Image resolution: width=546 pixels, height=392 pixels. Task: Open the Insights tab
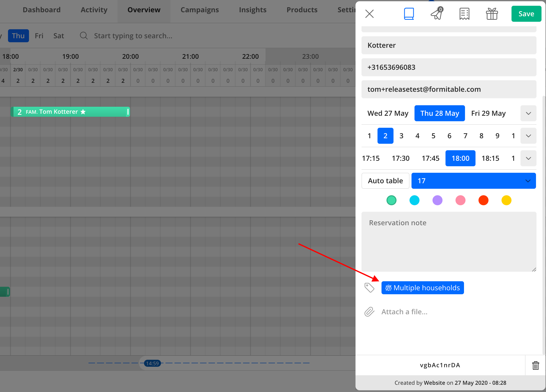point(252,10)
